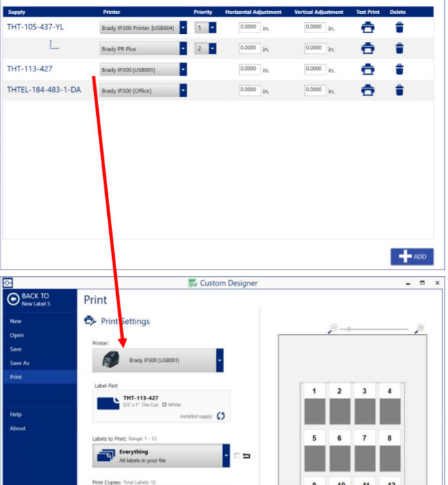Click the Print Settings printer-wrench icon

pyautogui.click(x=90, y=321)
